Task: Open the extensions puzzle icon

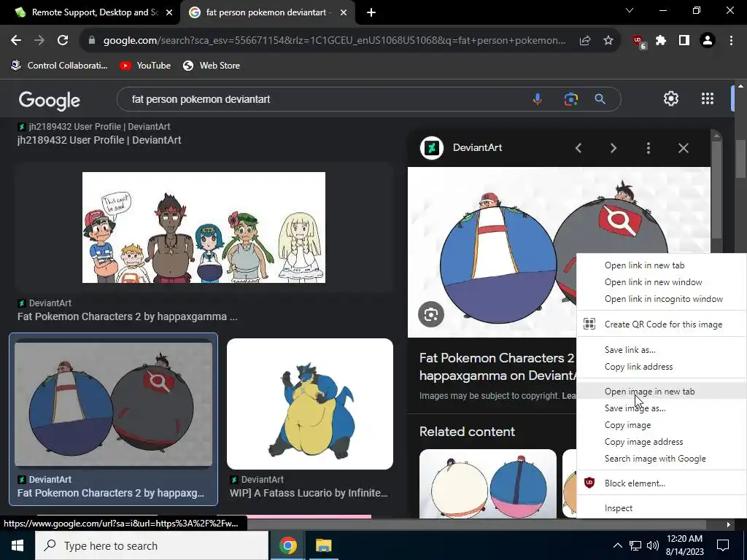Action: click(x=661, y=41)
